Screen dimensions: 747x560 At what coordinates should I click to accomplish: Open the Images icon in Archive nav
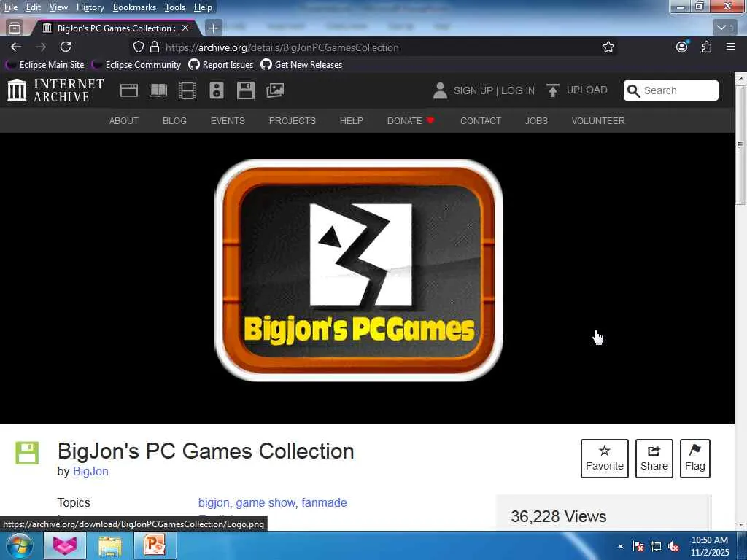tap(275, 90)
